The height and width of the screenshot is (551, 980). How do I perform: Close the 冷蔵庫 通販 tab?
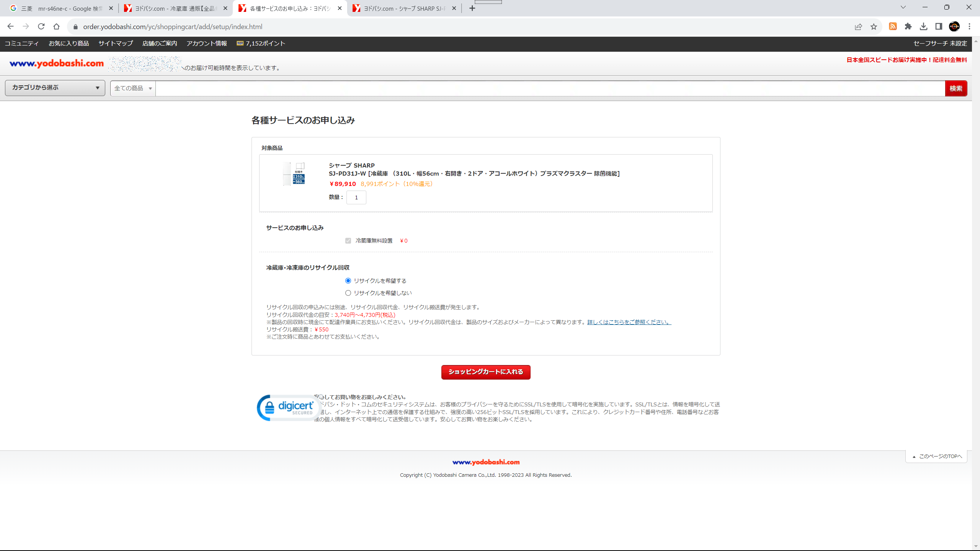click(x=225, y=8)
